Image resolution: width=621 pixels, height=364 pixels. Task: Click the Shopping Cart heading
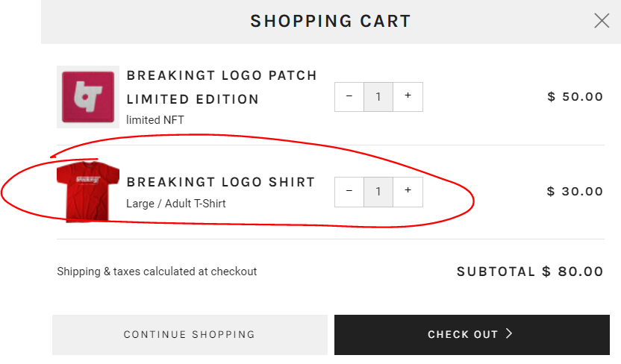point(331,21)
